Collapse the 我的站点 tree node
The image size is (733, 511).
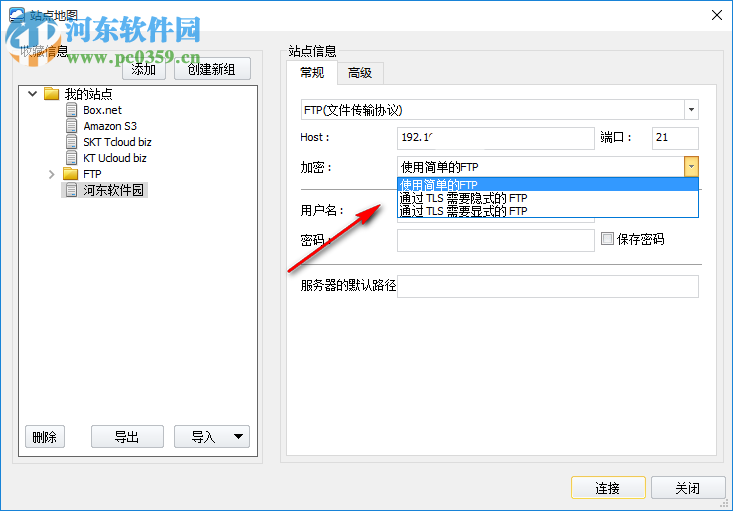32,94
